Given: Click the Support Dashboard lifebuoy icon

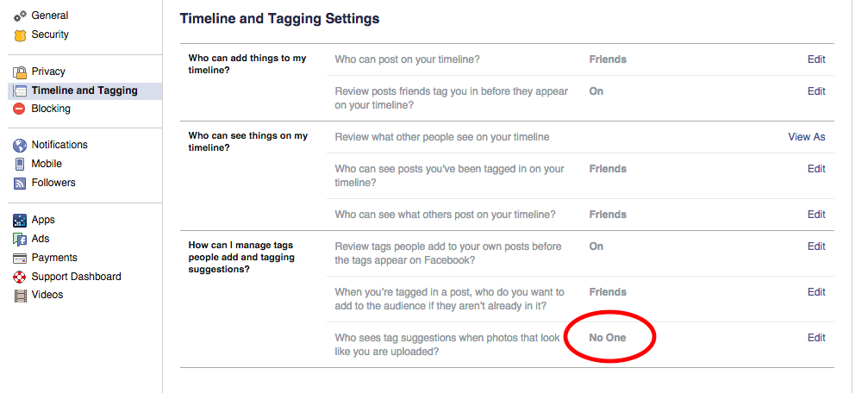Looking at the screenshot, I should [20, 277].
